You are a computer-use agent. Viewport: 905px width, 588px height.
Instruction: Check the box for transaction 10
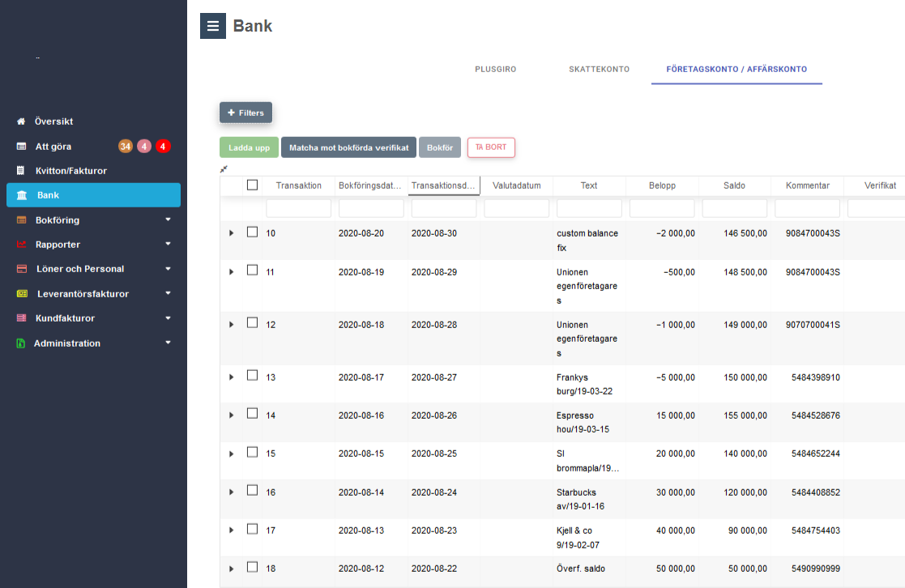252,232
